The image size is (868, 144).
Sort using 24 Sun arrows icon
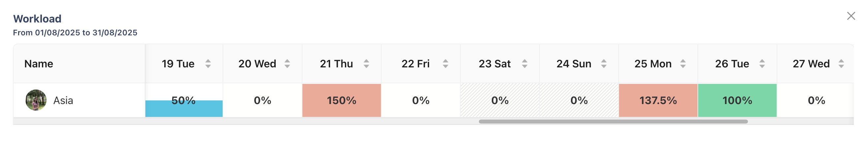click(x=604, y=64)
